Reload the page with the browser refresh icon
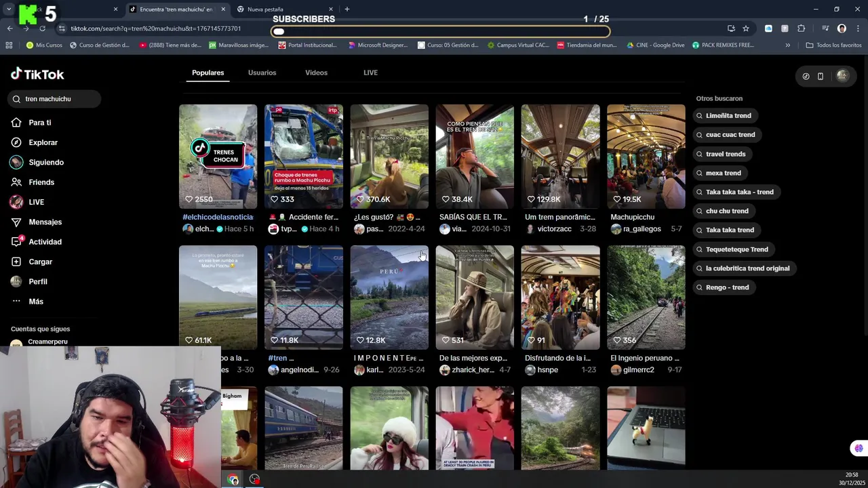 coord(42,28)
